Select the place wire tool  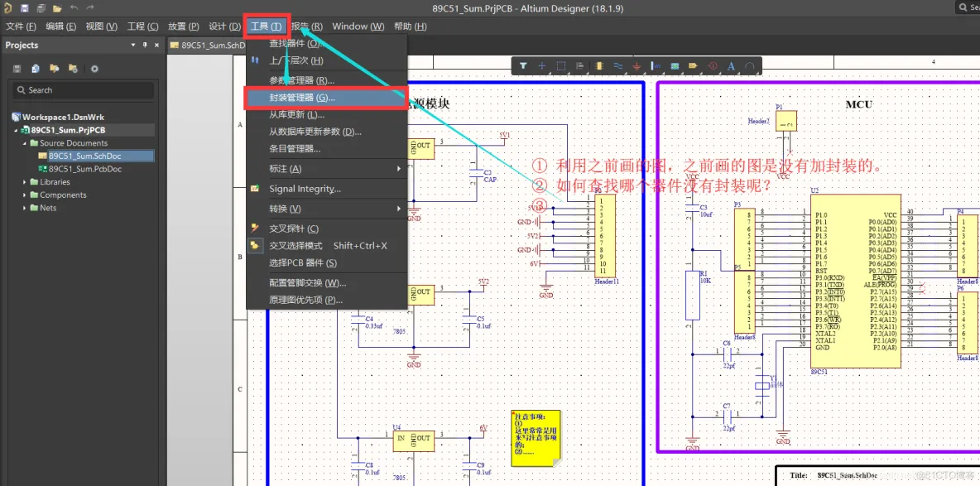click(618, 65)
